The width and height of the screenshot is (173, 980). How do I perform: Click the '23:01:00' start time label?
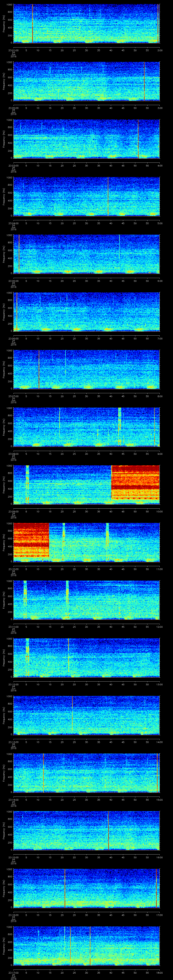click(13, 50)
